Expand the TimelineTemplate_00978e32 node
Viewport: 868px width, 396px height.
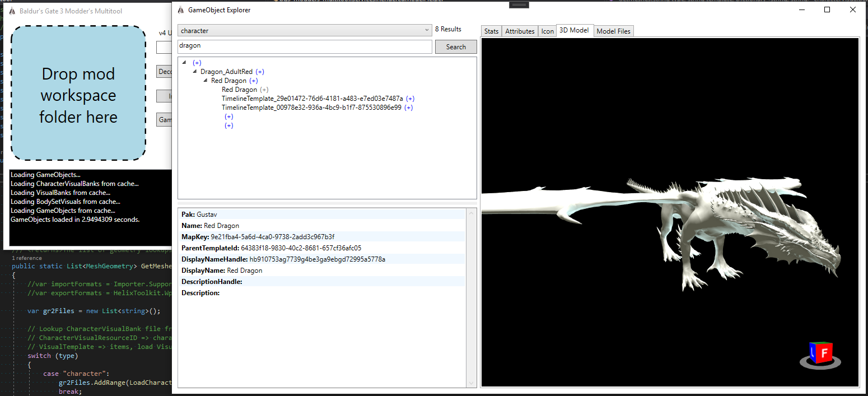[x=409, y=107]
